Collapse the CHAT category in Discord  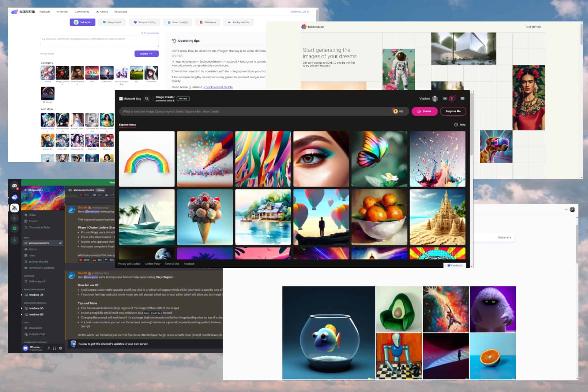tap(26, 322)
